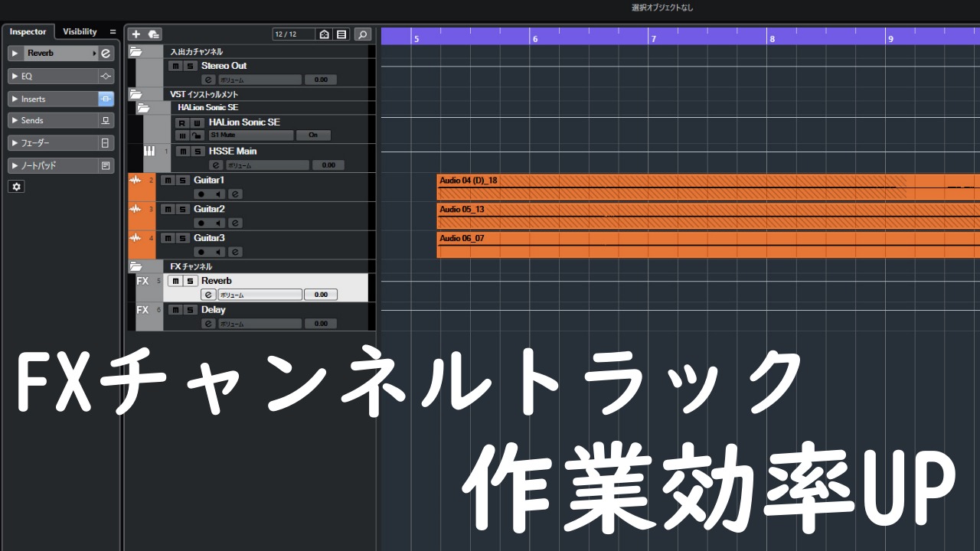Open the track search magnifier icon
Screen dimensions: 980x551
(x=363, y=34)
